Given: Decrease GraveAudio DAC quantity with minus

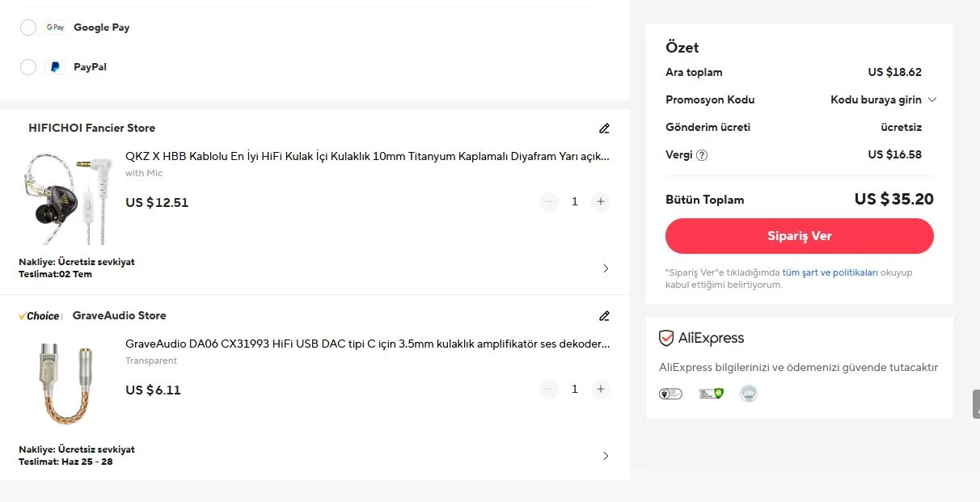Looking at the screenshot, I should [549, 390].
